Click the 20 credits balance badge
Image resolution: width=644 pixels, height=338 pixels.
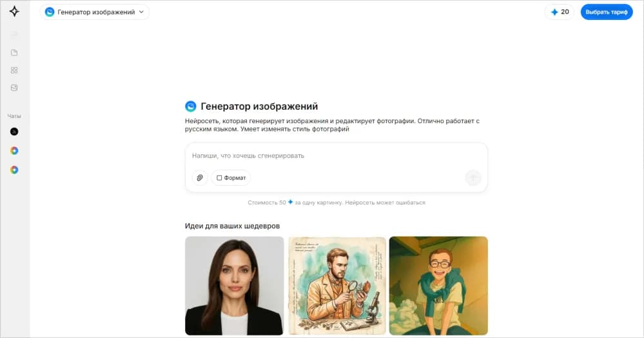(560, 12)
